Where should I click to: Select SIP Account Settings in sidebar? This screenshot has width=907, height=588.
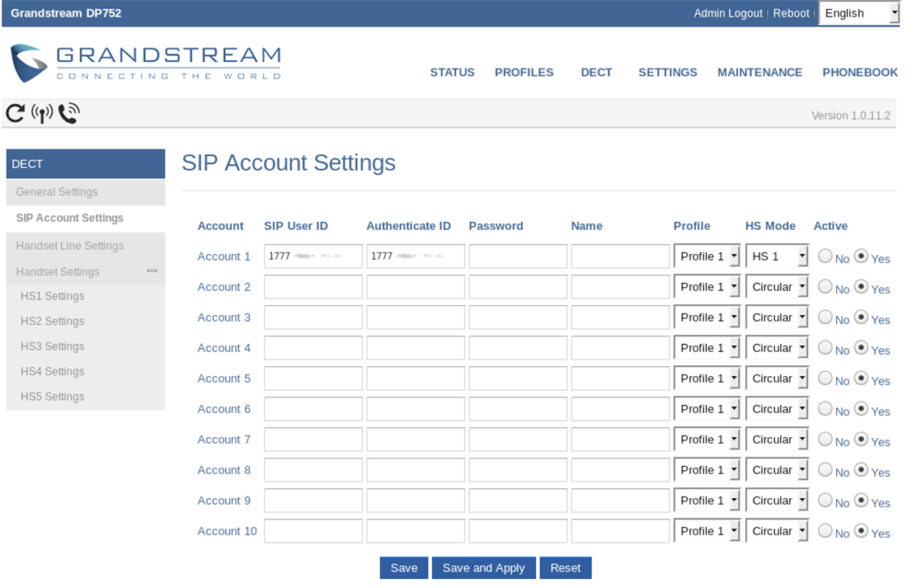coord(86,219)
